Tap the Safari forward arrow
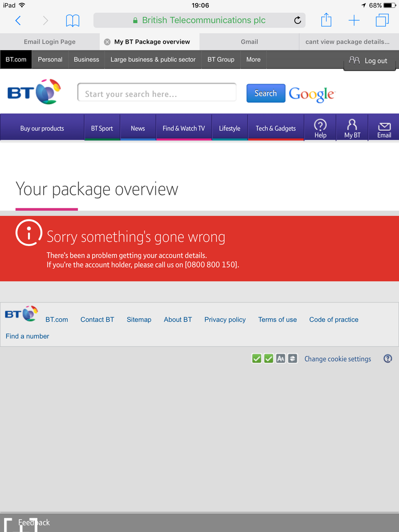Image resolution: width=399 pixels, height=532 pixels. coord(45,20)
